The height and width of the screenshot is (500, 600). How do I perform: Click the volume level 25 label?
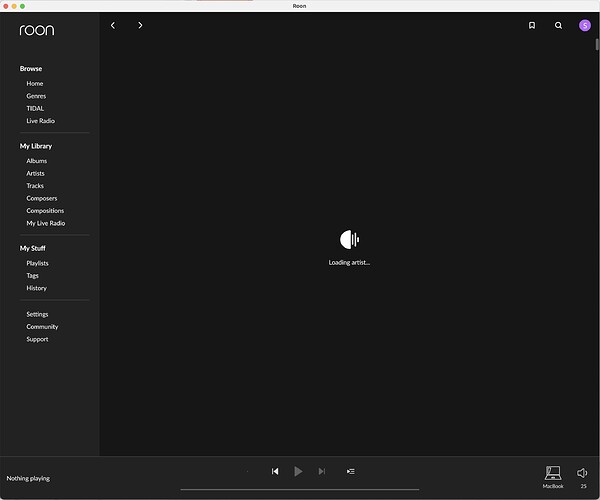tap(583, 486)
